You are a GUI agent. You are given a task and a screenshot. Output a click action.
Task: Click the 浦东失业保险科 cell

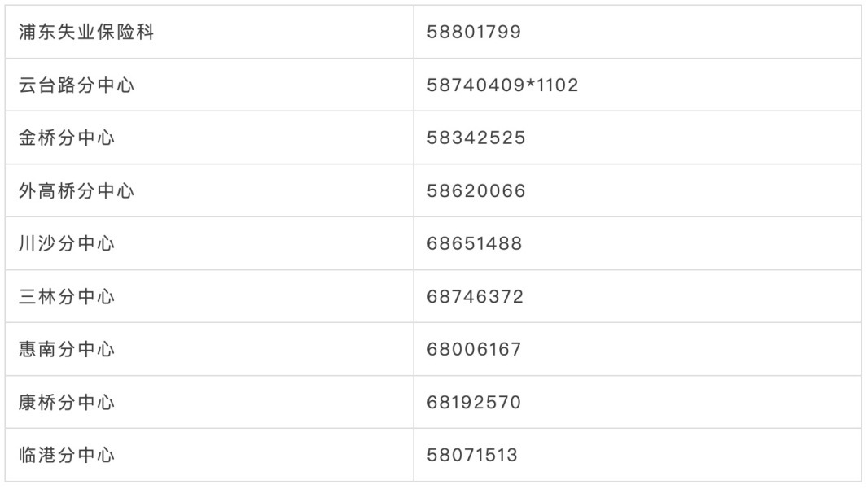[209, 32]
